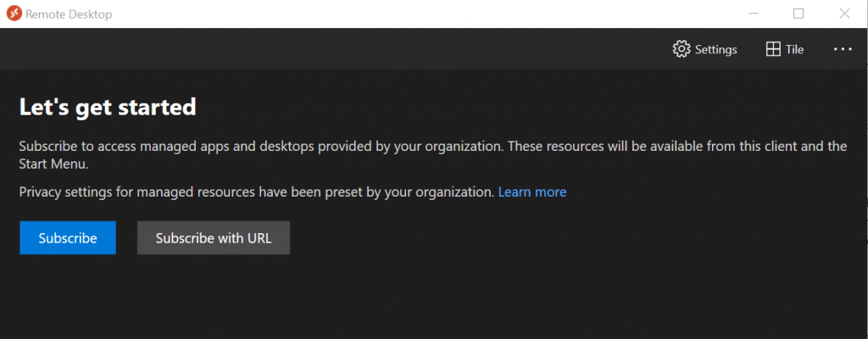This screenshot has height=339, width=868.
Task: Click the "Start Menu." text line
Action: click(53, 164)
